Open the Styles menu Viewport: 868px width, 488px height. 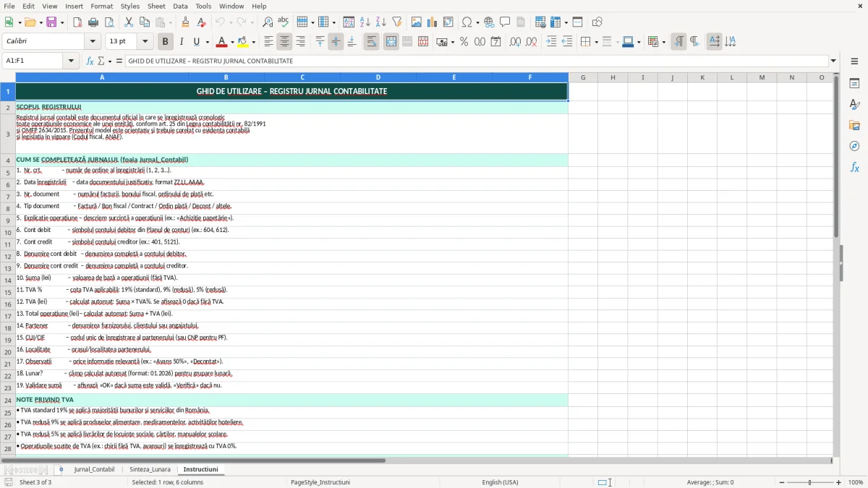point(130,6)
